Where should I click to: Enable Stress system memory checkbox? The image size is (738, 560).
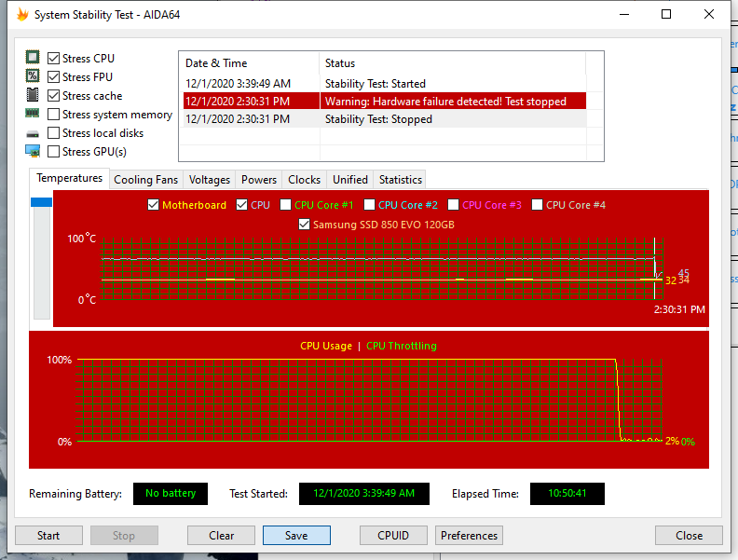(x=54, y=115)
